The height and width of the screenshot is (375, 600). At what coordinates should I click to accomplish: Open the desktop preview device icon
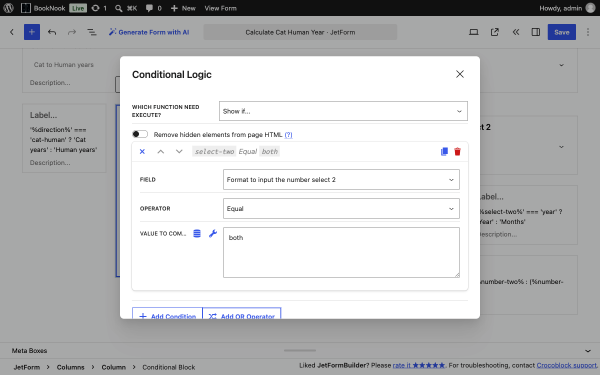pyautogui.click(x=473, y=32)
